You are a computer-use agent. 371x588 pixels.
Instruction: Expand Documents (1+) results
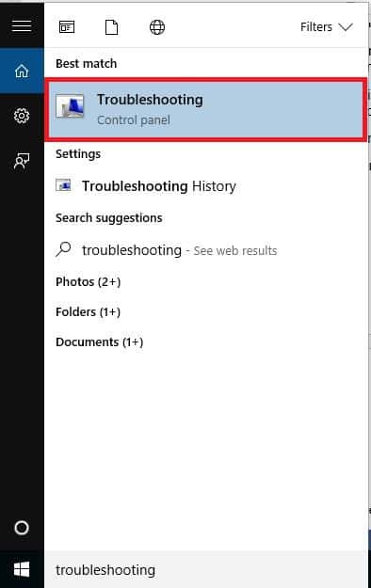coord(100,342)
